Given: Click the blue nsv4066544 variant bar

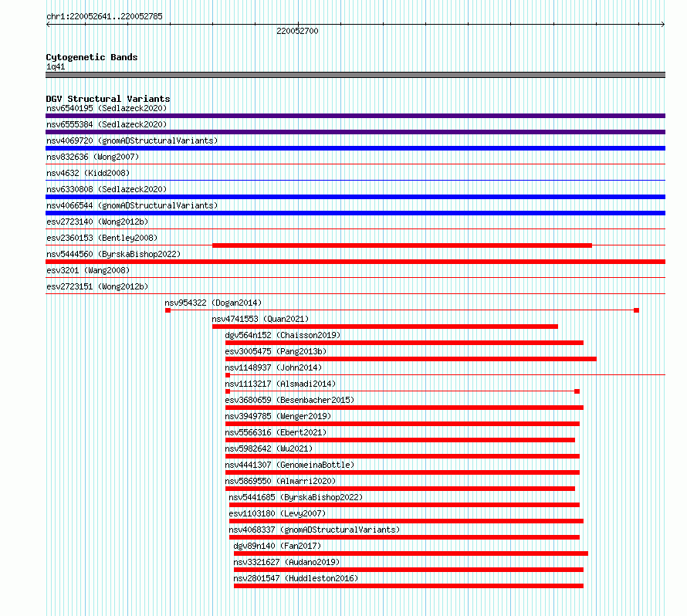Looking at the screenshot, I should click(355, 213).
